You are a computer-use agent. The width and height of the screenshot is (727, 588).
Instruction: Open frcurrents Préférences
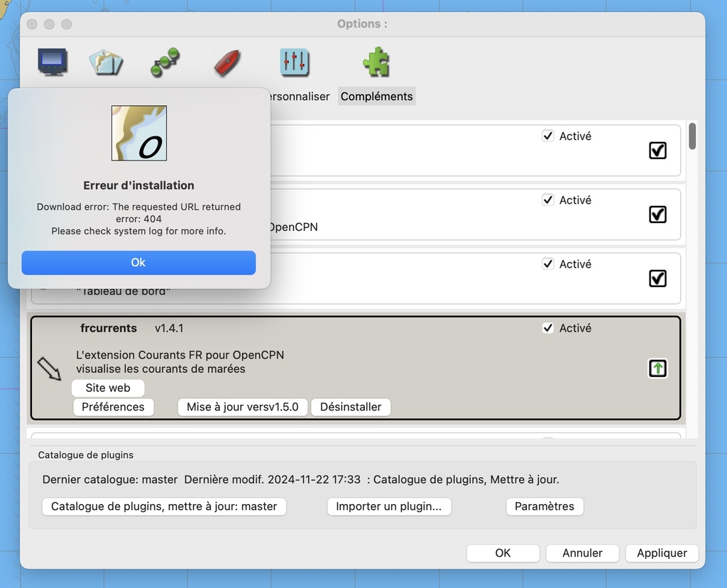pyautogui.click(x=113, y=407)
